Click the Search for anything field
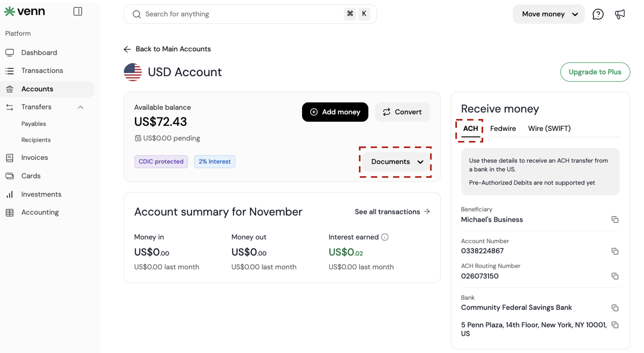This screenshot has height=353, width=644. 239,14
